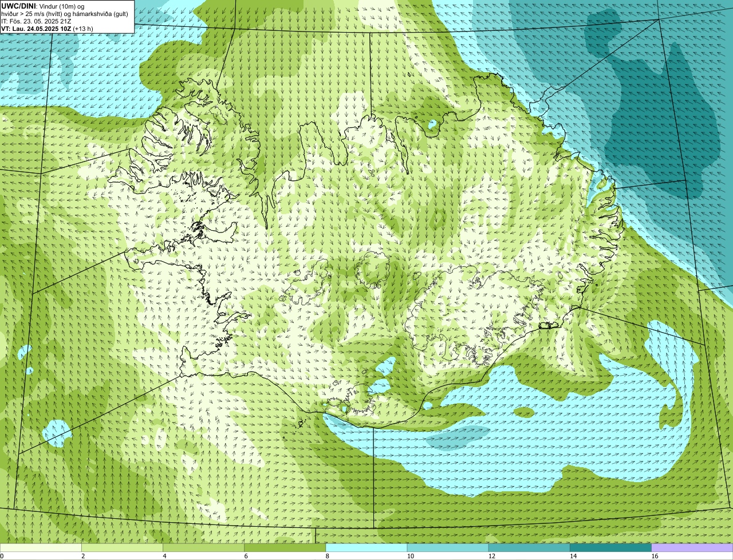This screenshot has height=560, width=733.
Task: Click the legend swatch between 10 and 12
Action: click(448, 547)
